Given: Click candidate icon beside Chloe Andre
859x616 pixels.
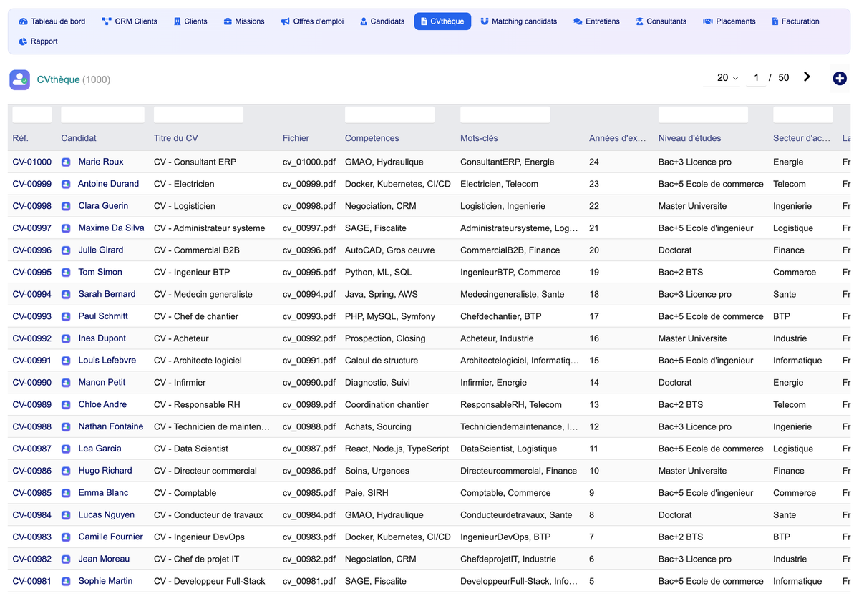Looking at the screenshot, I should (66, 405).
